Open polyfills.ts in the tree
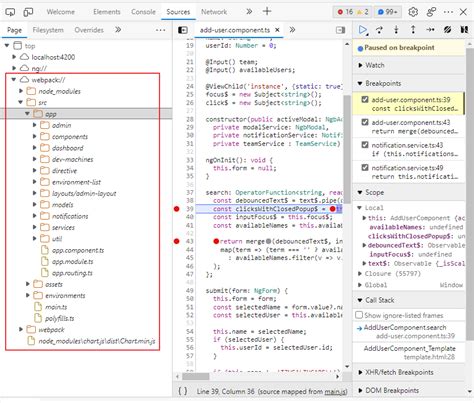Screen dimensions: 474x403 click(60, 318)
